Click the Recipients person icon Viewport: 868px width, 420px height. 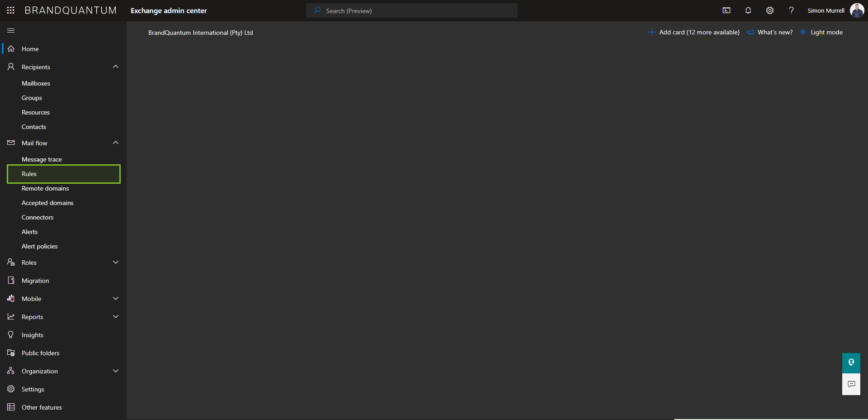11,67
